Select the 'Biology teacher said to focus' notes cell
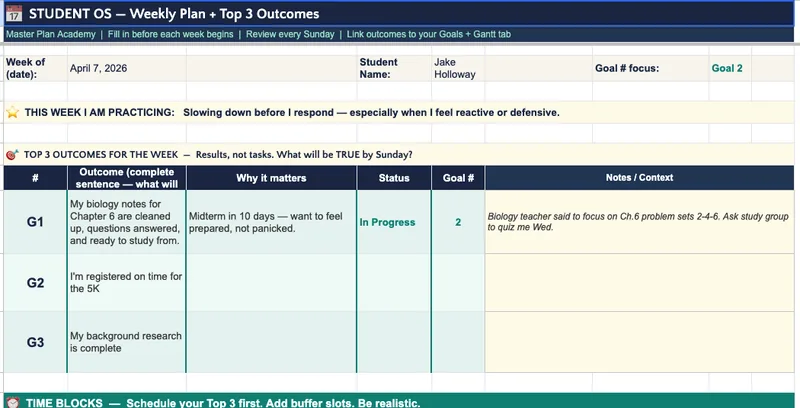 tap(639, 222)
